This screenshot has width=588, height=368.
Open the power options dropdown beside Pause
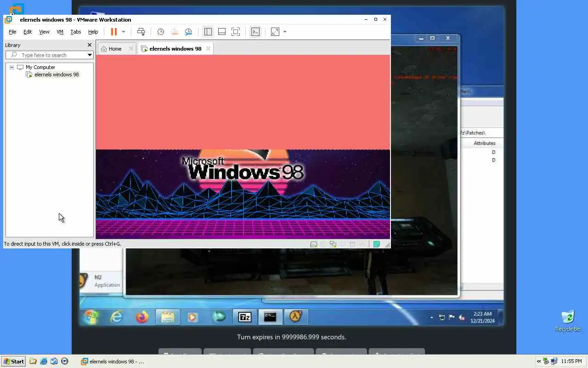pos(123,32)
